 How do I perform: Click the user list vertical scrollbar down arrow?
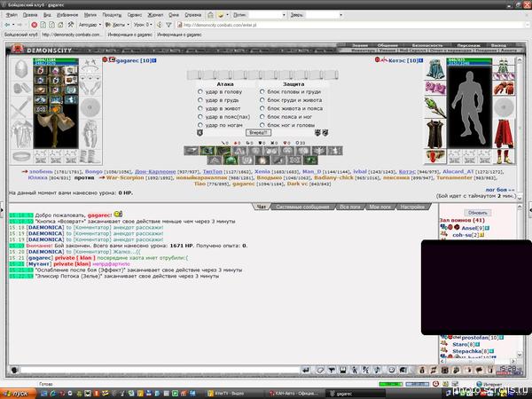pyautogui.click(x=519, y=355)
